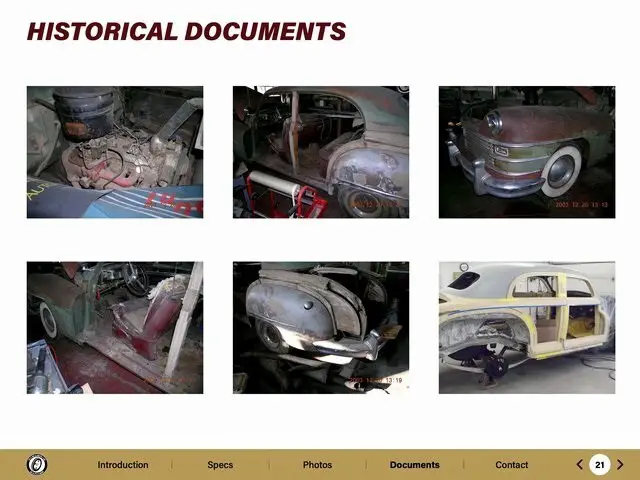
Task: Advance to next page with right chevron
Action: click(620, 464)
